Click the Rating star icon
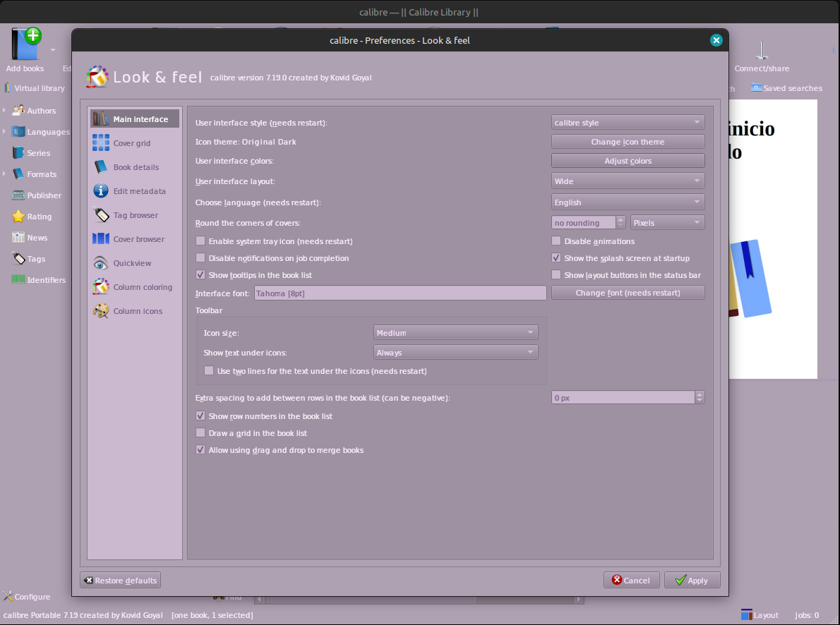The image size is (840, 625). (18, 216)
